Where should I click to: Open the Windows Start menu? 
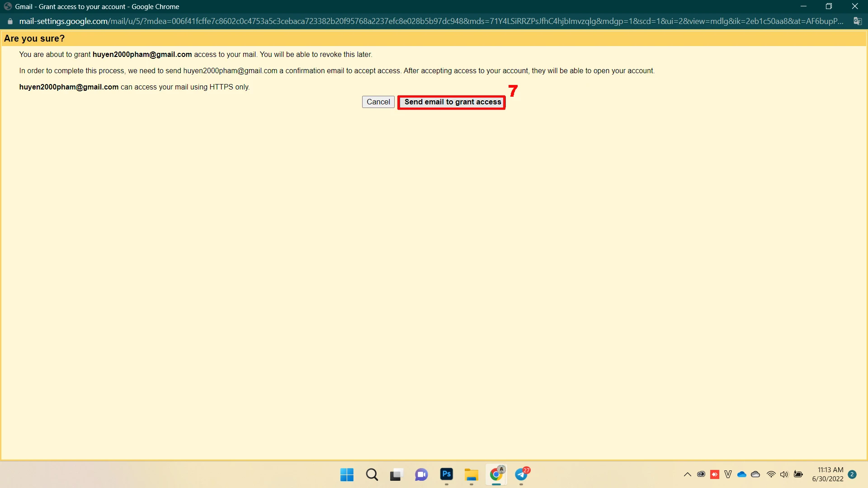pyautogui.click(x=347, y=474)
